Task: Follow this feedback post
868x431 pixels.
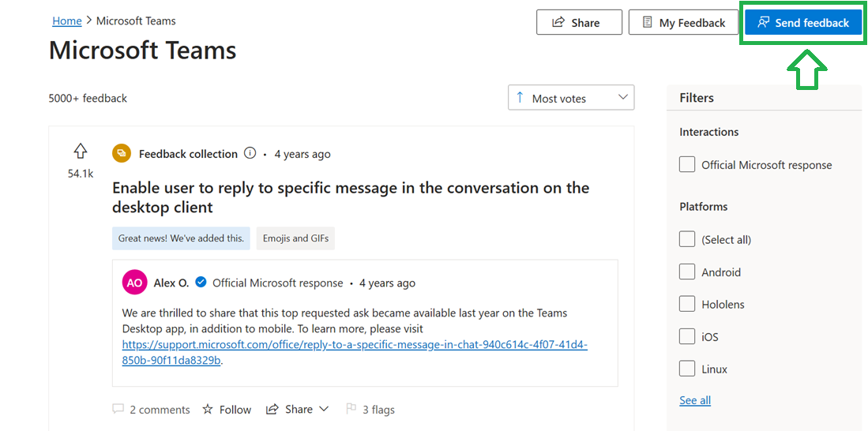Action: click(x=227, y=410)
